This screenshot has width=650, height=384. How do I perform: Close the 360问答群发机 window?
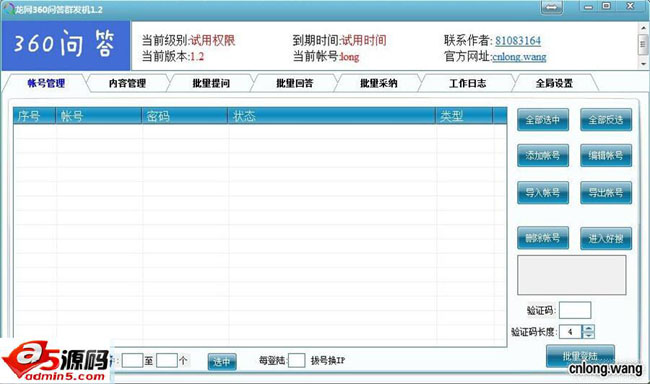pyautogui.click(x=630, y=7)
